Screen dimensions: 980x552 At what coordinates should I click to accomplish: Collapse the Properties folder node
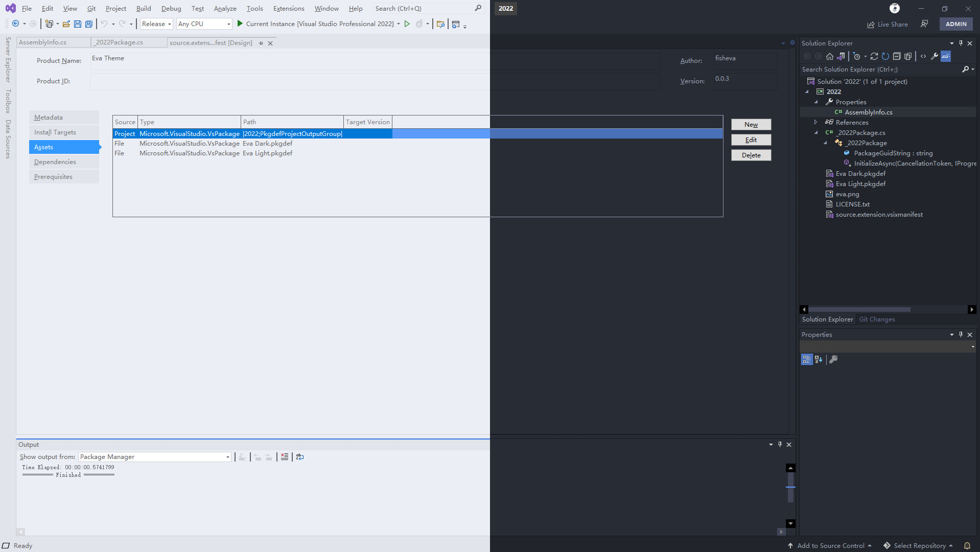point(816,102)
